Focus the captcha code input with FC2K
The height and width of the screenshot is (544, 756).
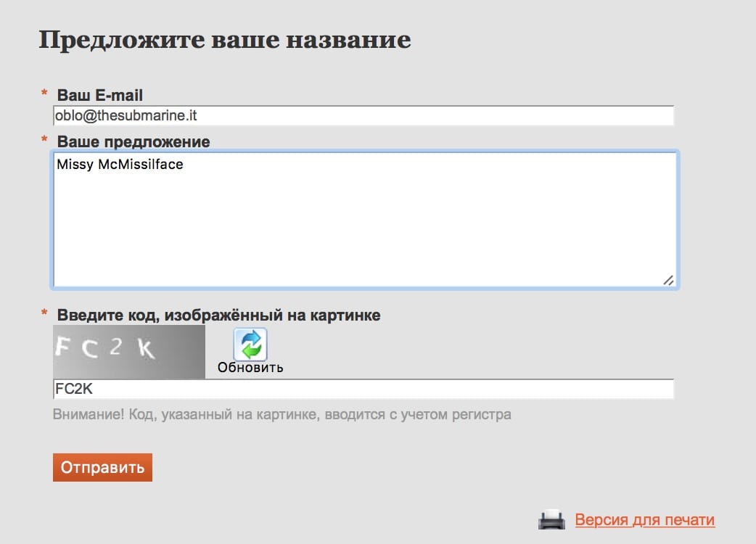363,390
